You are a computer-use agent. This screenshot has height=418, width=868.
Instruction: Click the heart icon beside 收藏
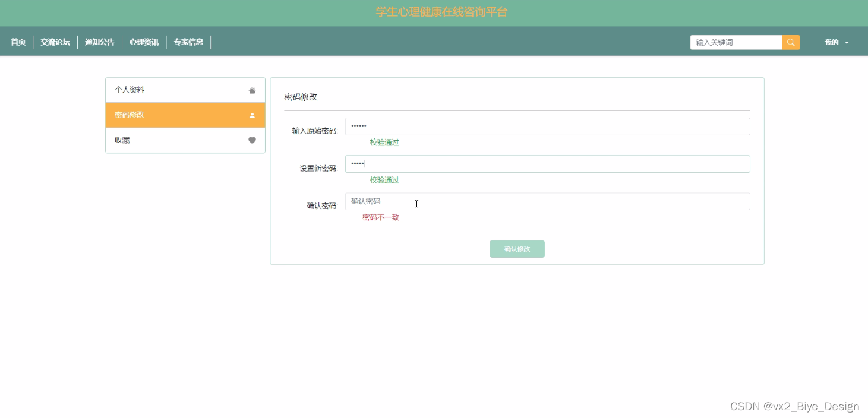[252, 140]
